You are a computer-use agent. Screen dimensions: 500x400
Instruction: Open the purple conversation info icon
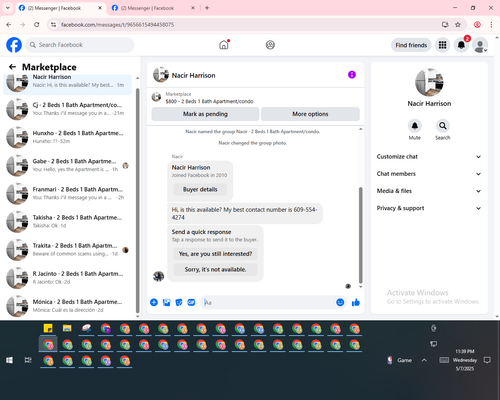coord(352,75)
